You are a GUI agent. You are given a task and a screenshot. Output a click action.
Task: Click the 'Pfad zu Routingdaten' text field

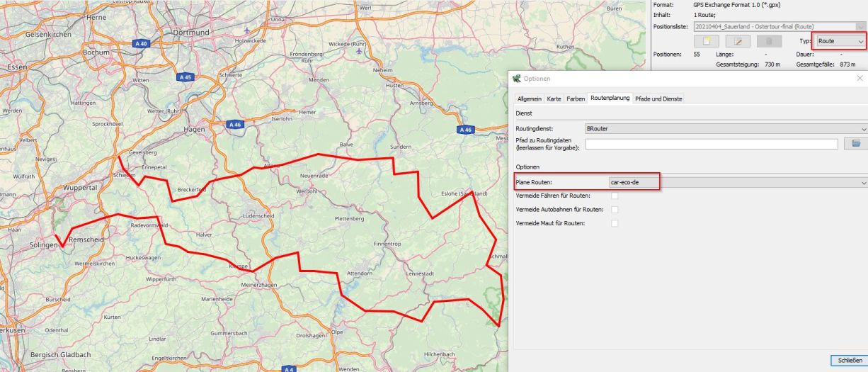711,144
